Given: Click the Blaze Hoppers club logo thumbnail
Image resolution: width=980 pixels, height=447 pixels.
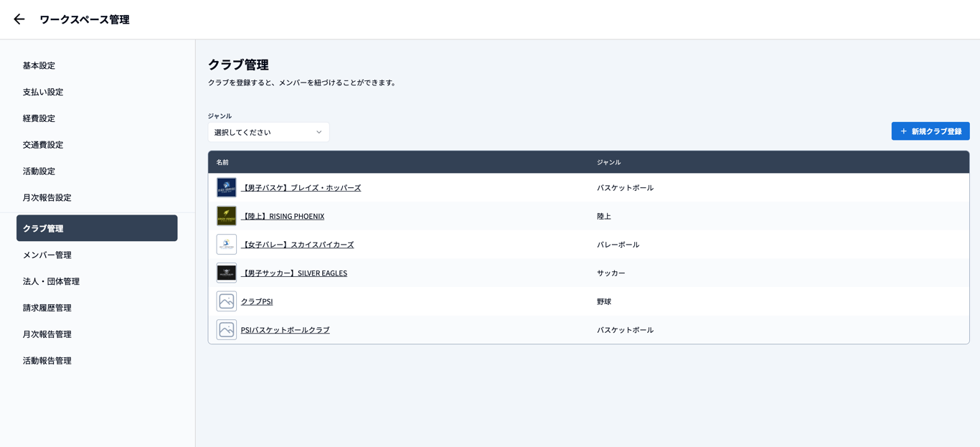Looking at the screenshot, I should [x=226, y=188].
